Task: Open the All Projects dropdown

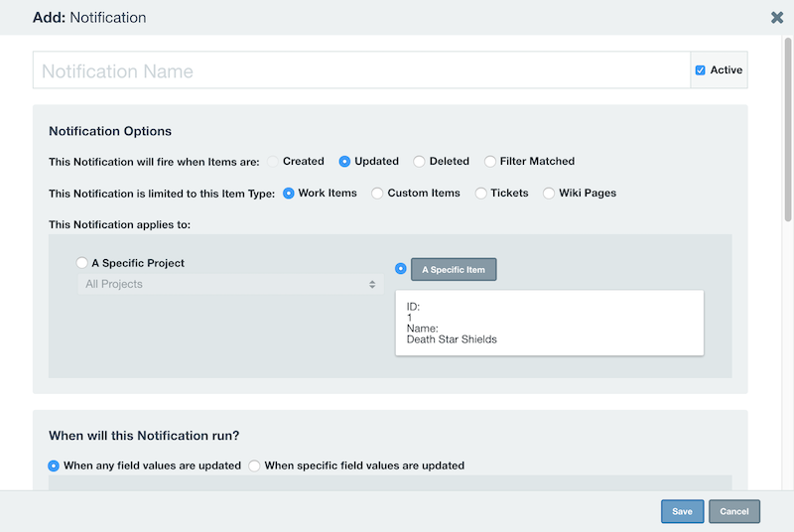Action: coord(230,284)
